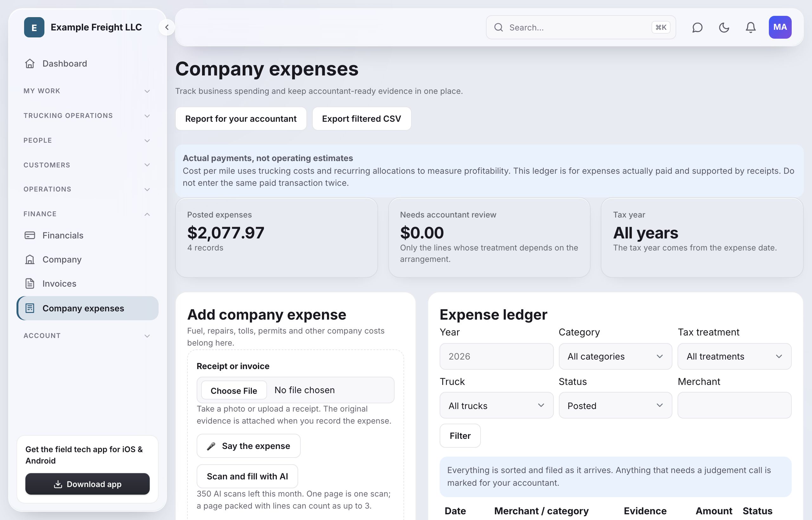Click the Needs accountant review $0.00 card
Screen dimensions: 812x520
[489, 238]
